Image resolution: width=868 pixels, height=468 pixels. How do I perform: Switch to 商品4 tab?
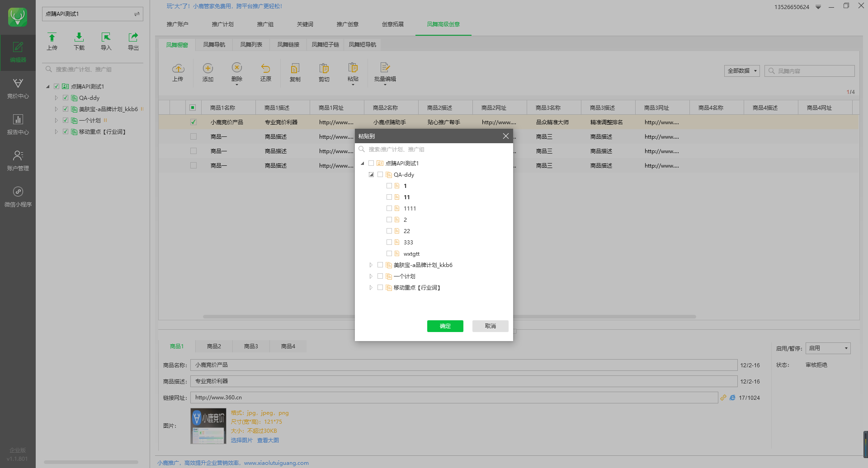point(288,346)
